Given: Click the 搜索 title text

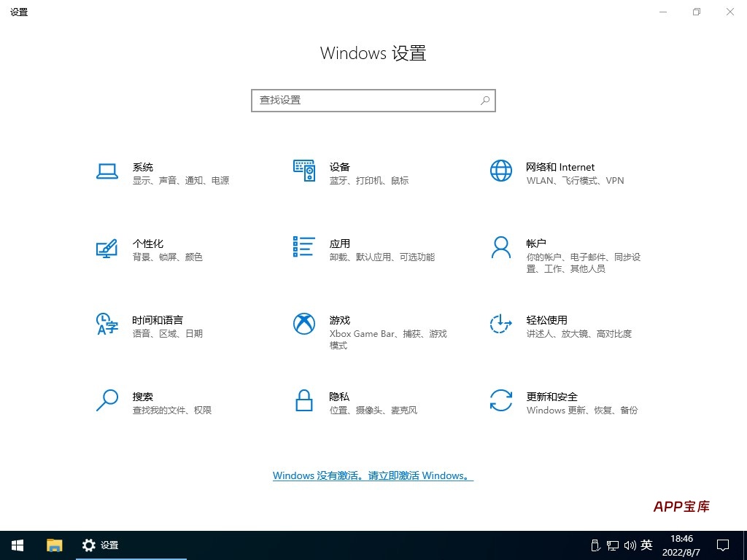Looking at the screenshot, I should point(143,397).
